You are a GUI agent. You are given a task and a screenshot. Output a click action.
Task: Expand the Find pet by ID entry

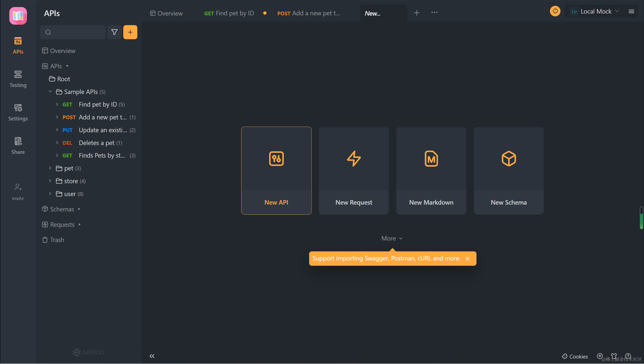(57, 104)
